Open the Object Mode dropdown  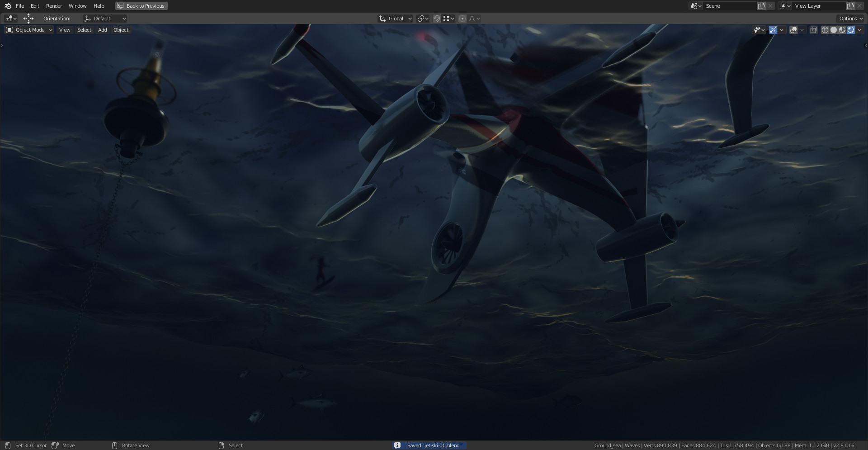(29, 30)
